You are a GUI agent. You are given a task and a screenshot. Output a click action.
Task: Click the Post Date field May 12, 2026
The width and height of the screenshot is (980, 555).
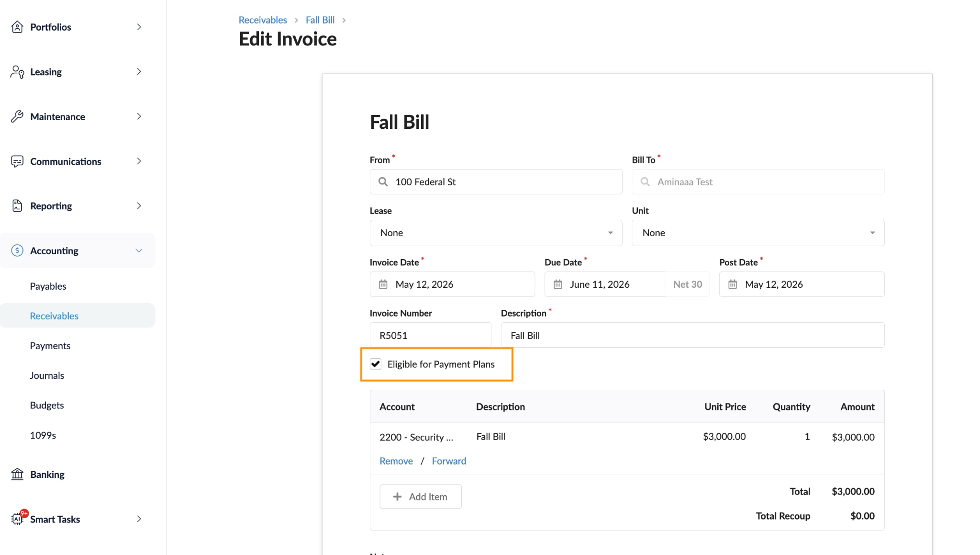802,284
